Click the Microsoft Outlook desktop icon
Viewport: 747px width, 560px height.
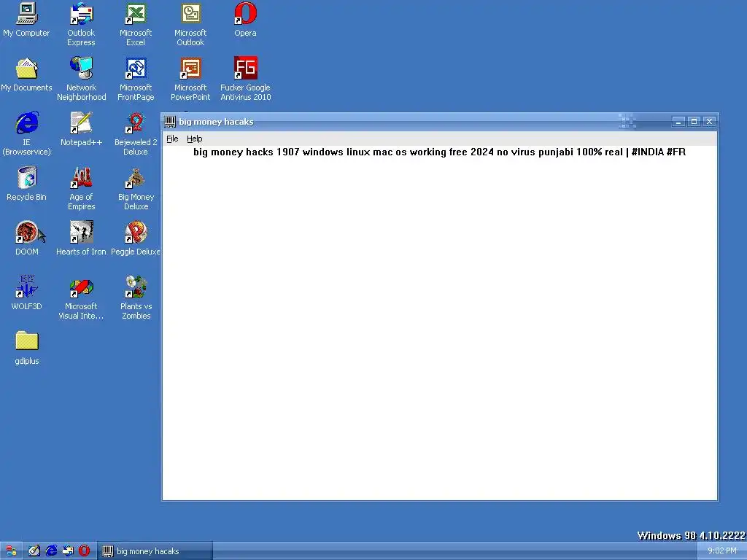point(190,25)
